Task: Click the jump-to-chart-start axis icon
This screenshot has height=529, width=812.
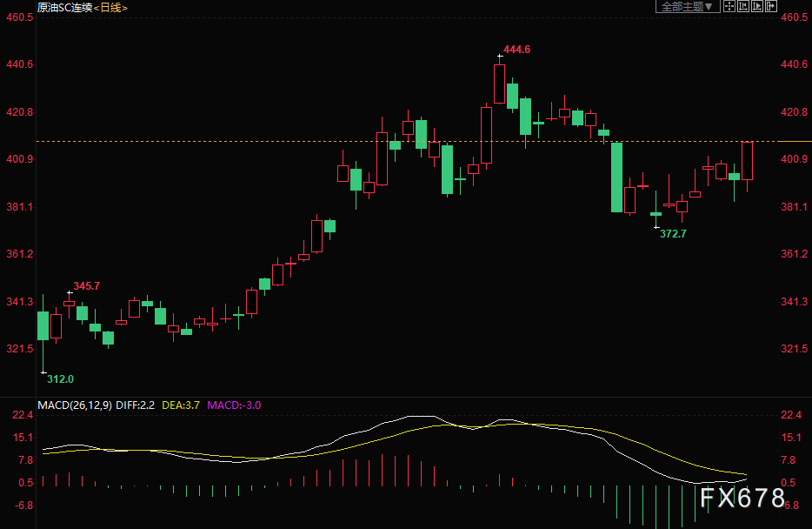Action: pyautogui.click(x=743, y=6)
